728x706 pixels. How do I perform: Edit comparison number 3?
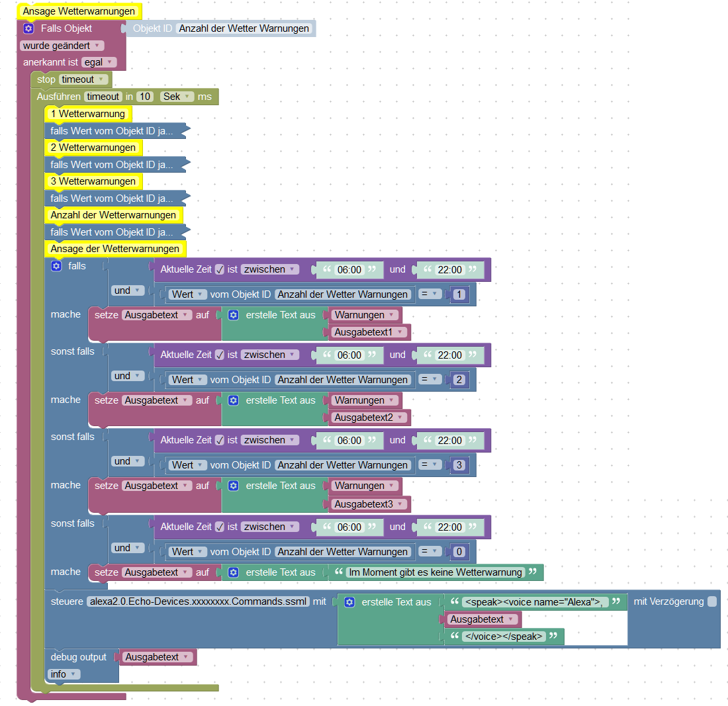click(x=459, y=465)
